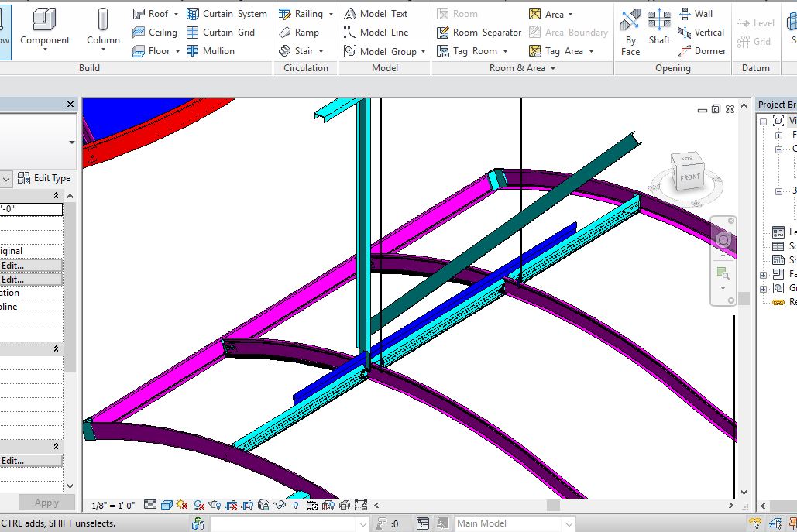Screen dimensions: 797x532
Task: Click the 1/8" = 1'-0" view scale
Action: 113,506
